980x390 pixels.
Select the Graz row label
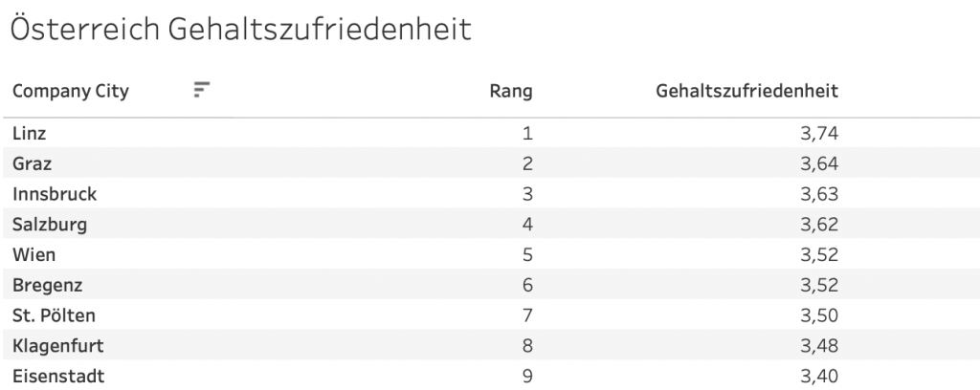(x=32, y=163)
